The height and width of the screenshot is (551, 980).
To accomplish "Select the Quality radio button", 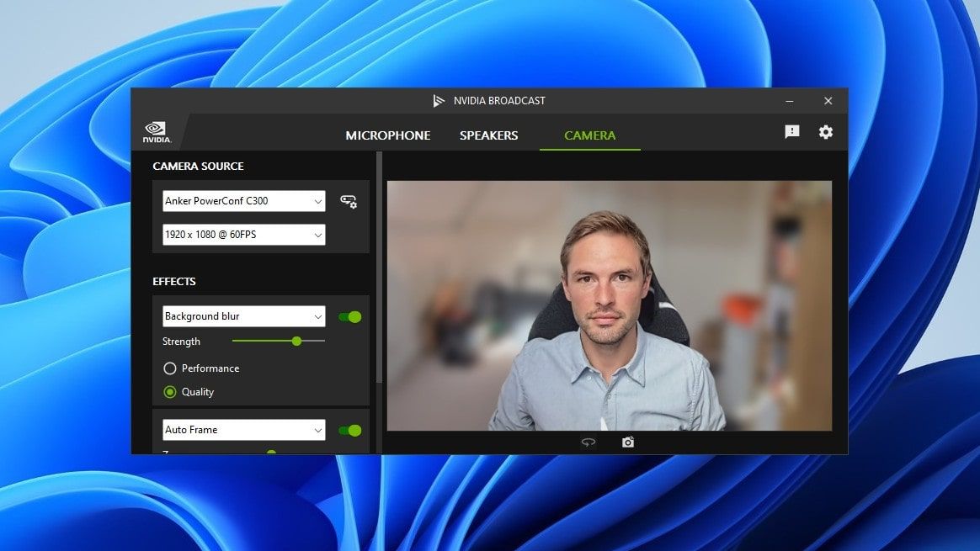I will (170, 392).
